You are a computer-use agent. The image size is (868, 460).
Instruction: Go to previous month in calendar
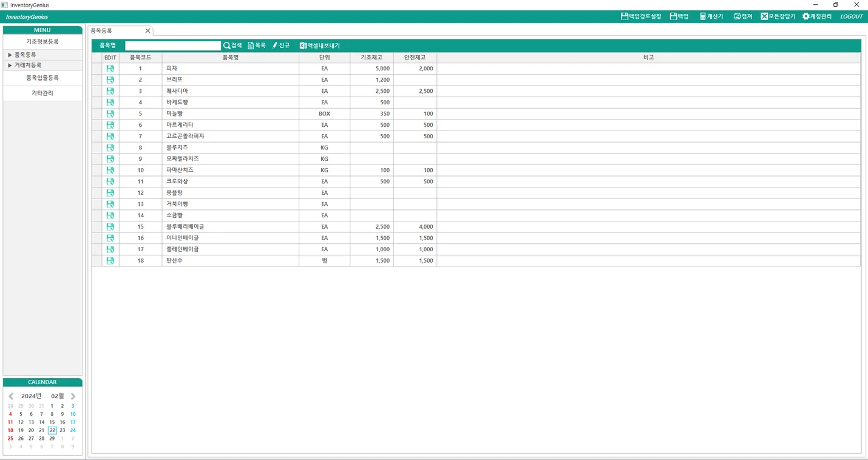click(11, 396)
